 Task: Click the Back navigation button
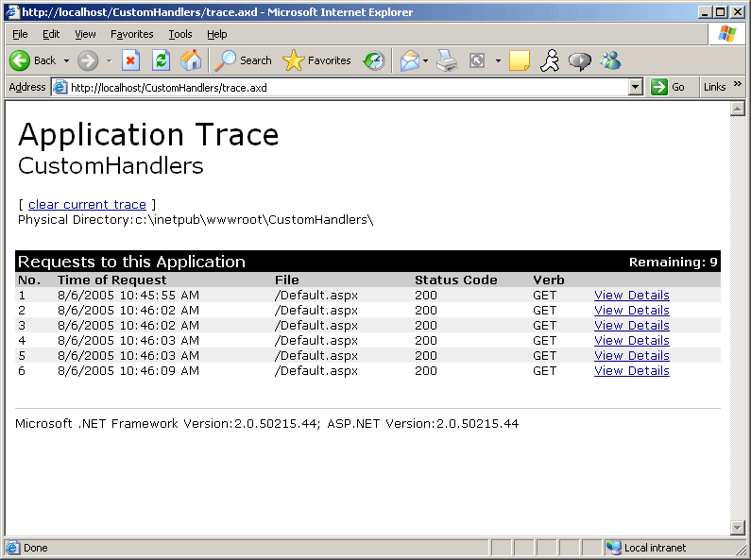[x=32, y=60]
